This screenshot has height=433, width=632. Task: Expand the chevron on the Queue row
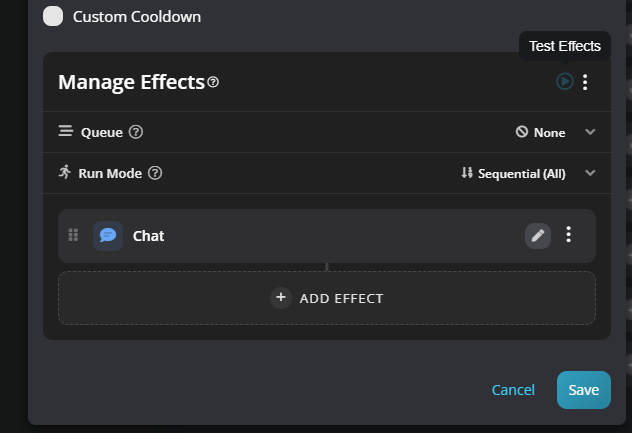590,132
